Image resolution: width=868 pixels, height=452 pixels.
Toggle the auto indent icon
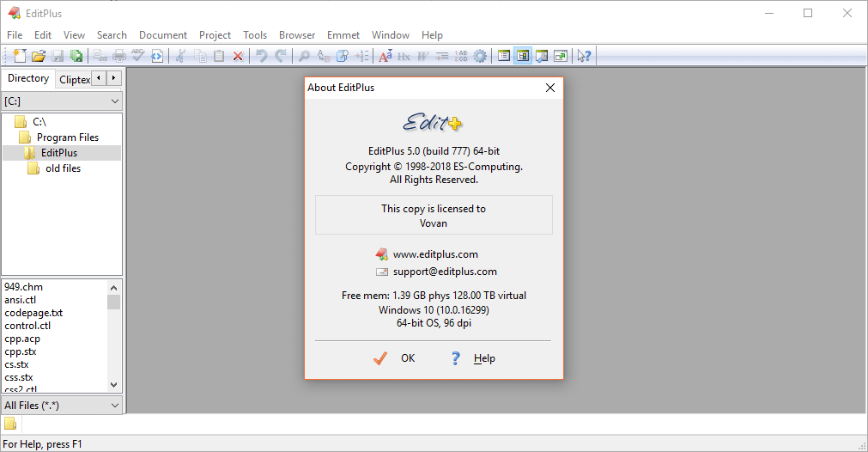442,55
